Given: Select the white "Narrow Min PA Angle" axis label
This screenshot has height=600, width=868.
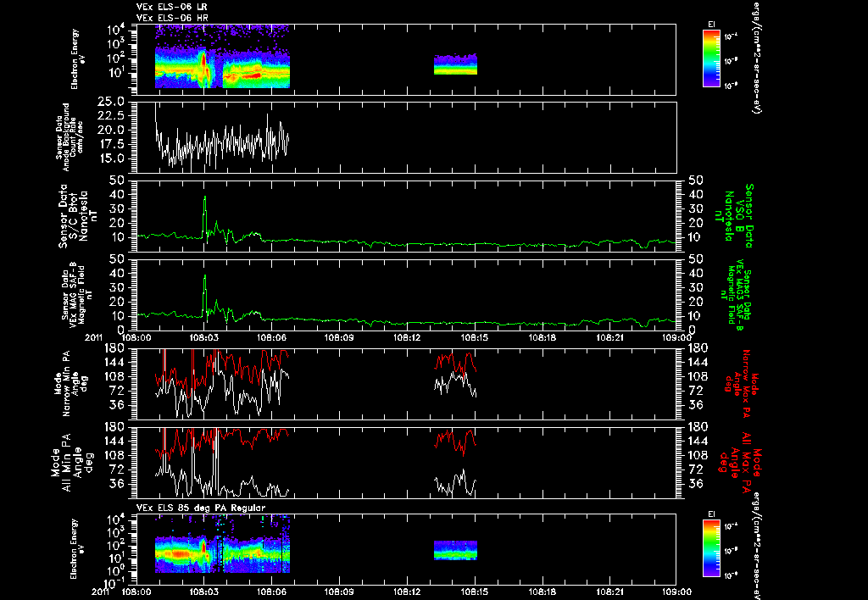Looking at the screenshot, I should (70, 383).
